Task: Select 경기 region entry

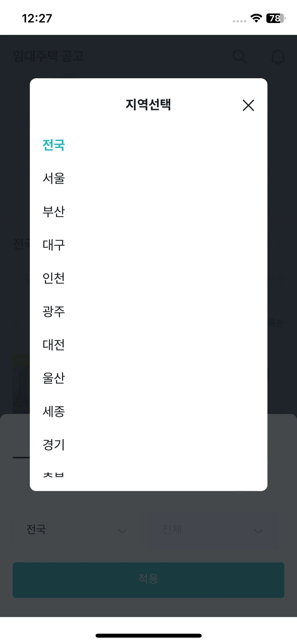Action: coord(54,445)
